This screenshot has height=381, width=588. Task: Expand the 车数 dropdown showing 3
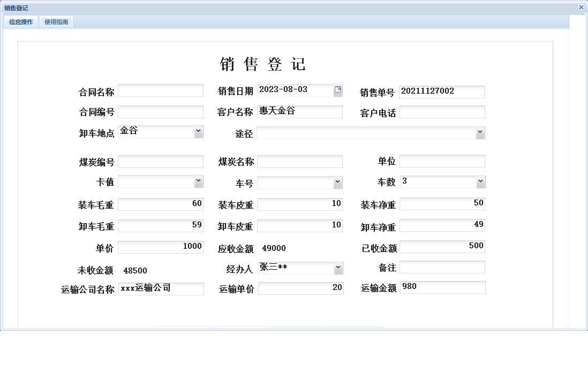tap(480, 181)
